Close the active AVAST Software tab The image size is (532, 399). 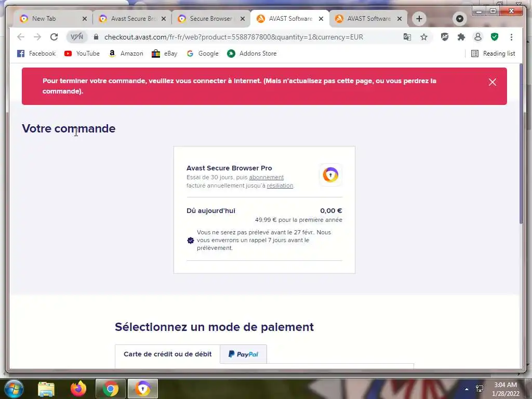coord(321,19)
